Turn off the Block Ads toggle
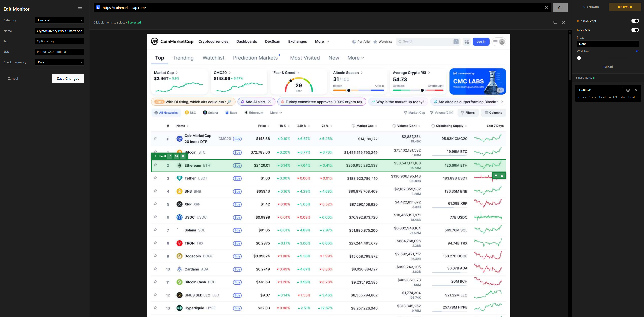Viewport: 644px width, 317px height. click(635, 30)
